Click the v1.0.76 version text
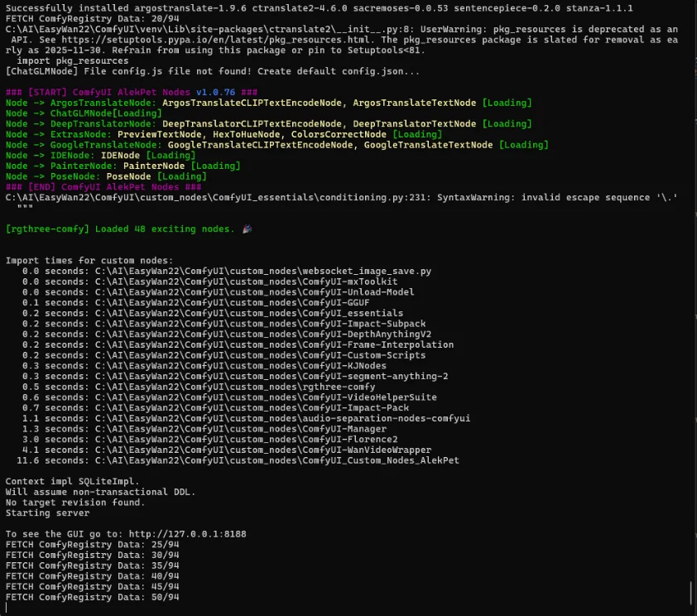Screen dimensions: 697x616 pos(215,92)
